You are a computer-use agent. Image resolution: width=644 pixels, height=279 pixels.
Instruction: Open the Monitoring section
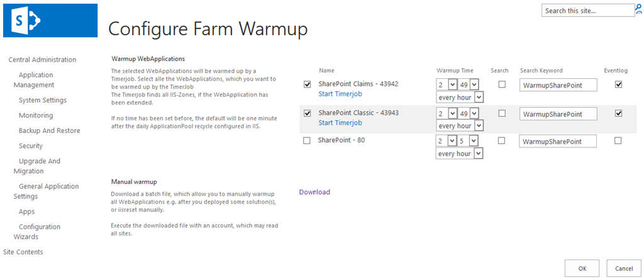click(36, 115)
